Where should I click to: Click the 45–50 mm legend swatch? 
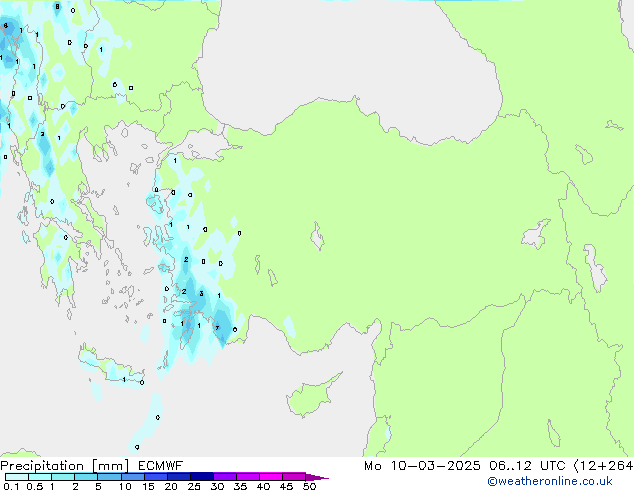[294, 477]
